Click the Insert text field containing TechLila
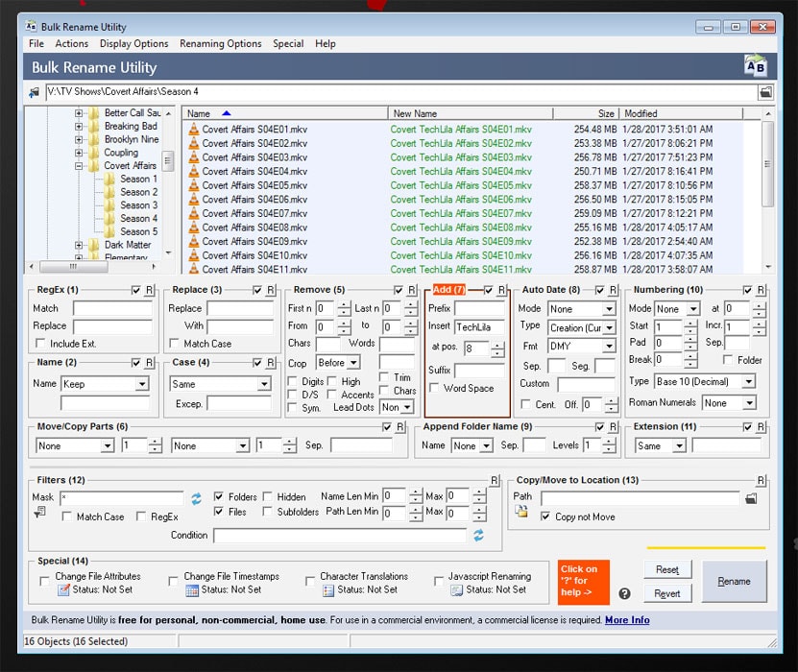 pyautogui.click(x=478, y=327)
